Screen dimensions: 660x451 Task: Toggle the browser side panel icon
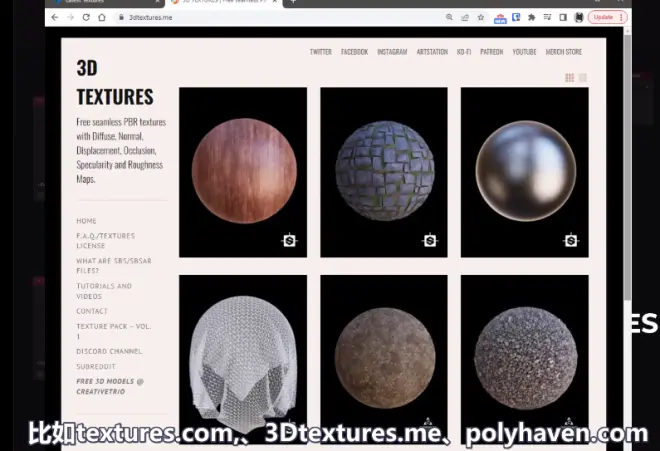coord(563,17)
